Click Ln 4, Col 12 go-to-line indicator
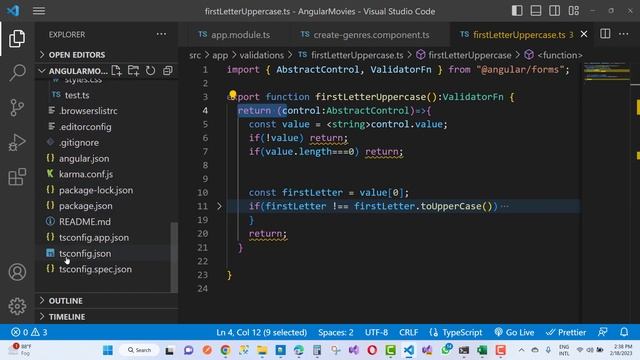This screenshot has height=360, width=640. [262, 332]
